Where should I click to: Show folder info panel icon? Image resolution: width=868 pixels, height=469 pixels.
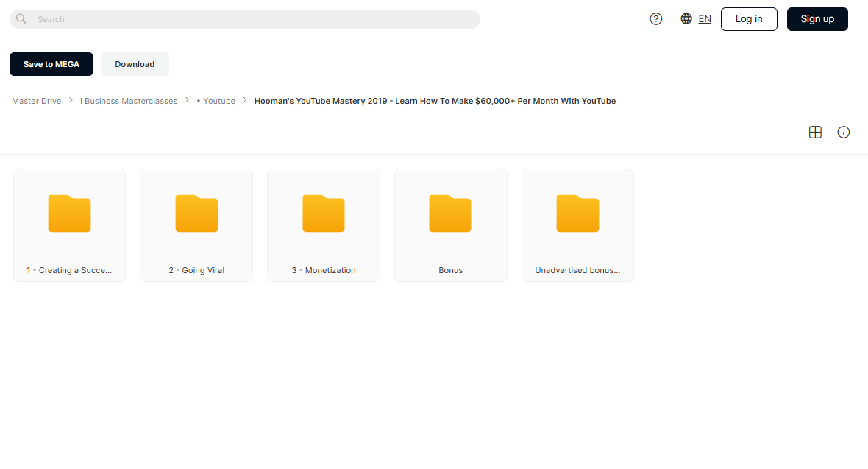tap(844, 132)
